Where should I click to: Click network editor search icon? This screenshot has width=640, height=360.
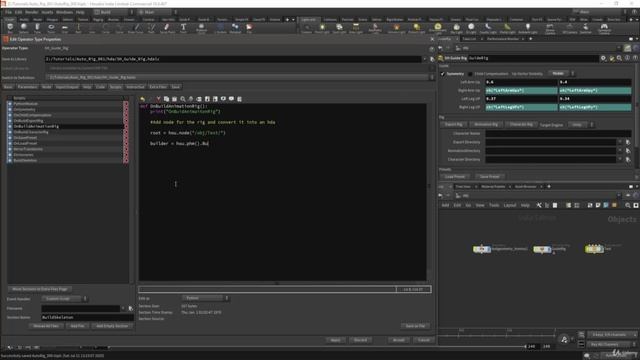pos(628,205)
